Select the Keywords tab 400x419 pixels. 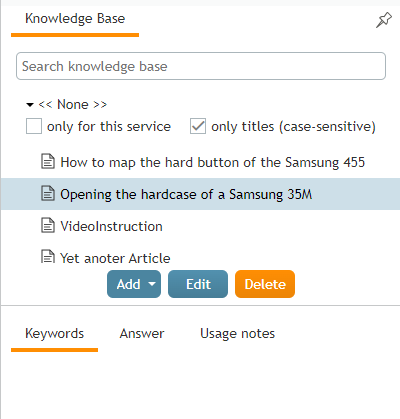54,334
